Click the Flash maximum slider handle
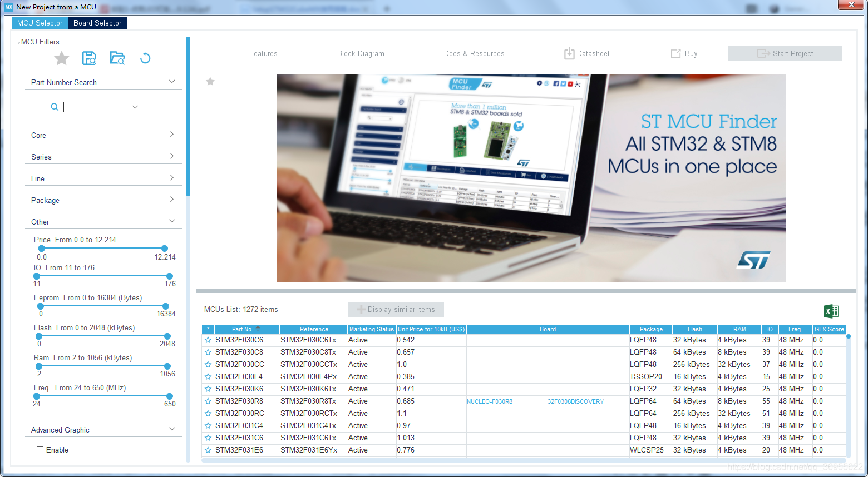This screenshot has height=477, width=868. pos(167,336)
